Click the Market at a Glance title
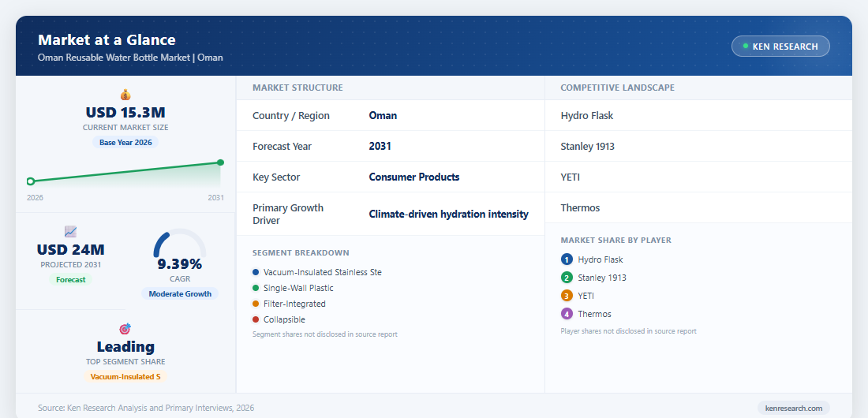The height and width of the screenshot is (418, 868). (107, 40)
